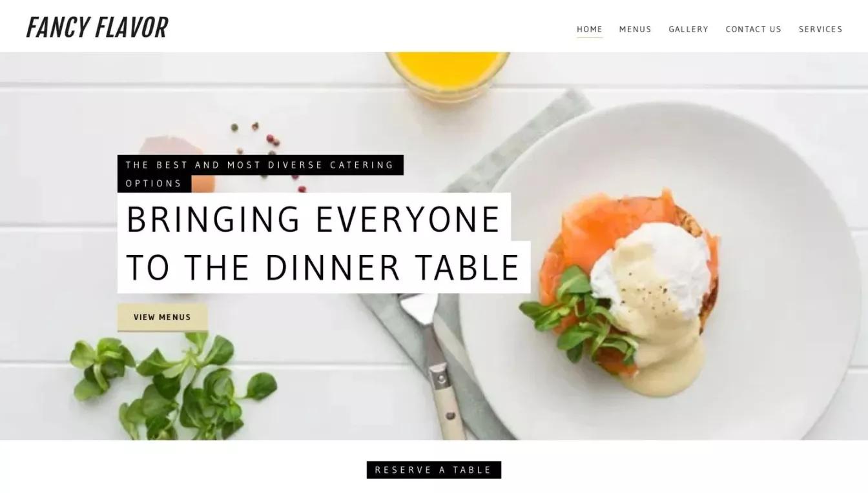Click the Bringing Everyone headline line
868x493 pixels.
click(x=314, y=218)
